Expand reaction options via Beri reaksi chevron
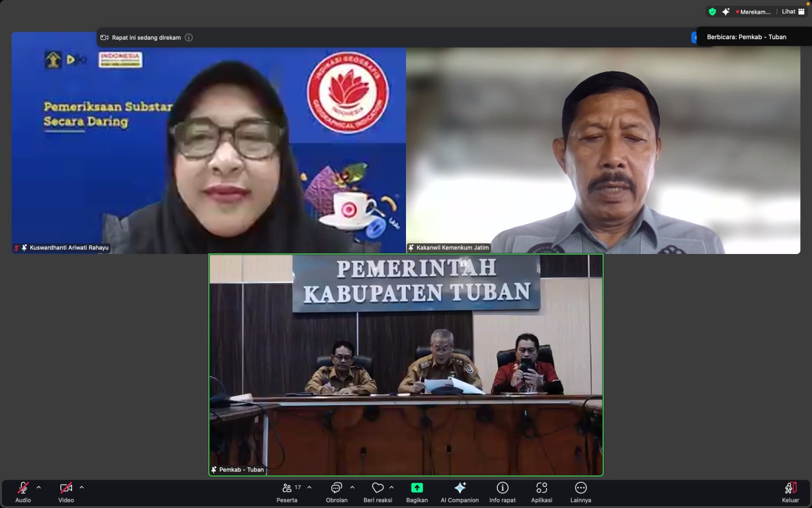 (391, 487)
